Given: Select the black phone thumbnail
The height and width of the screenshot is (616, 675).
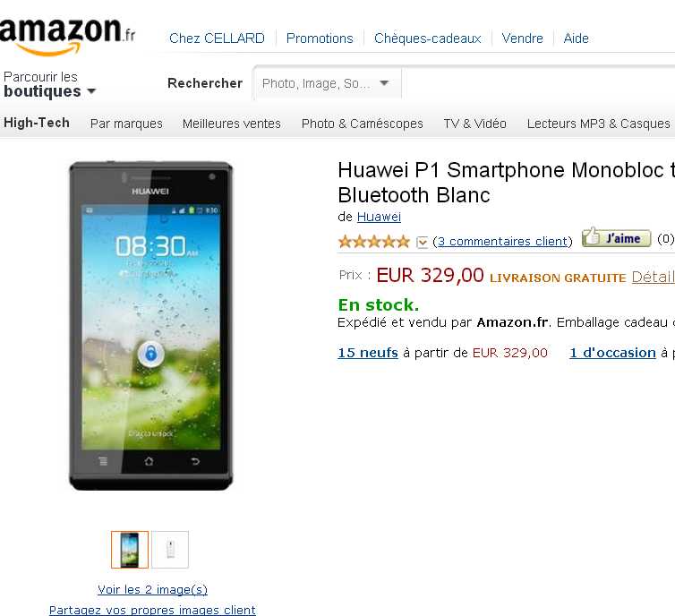Looking at the screenshot, I should click(x=130, y=549).
